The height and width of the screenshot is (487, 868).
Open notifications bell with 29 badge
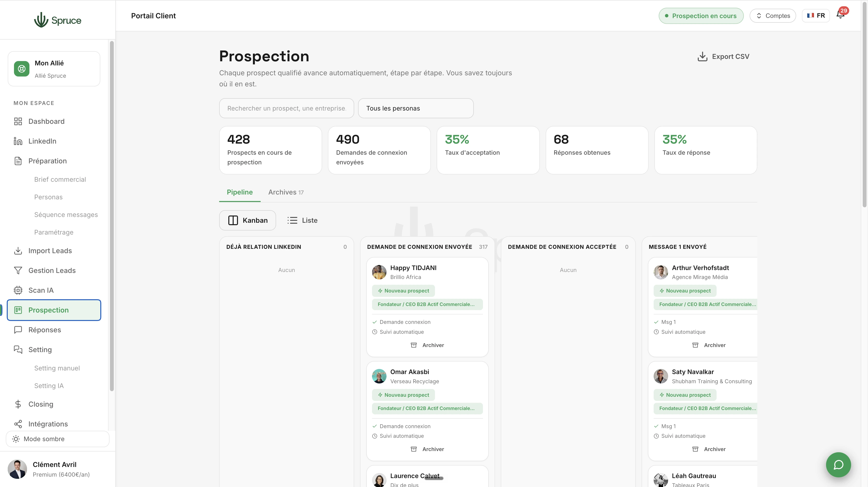click(841, 14)
